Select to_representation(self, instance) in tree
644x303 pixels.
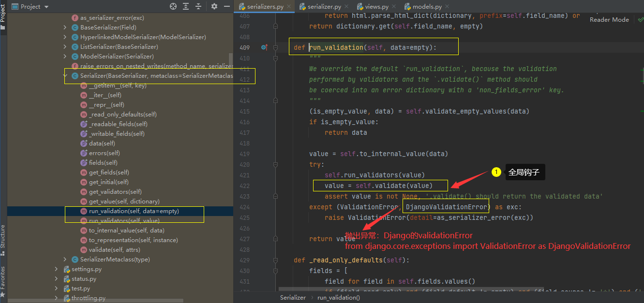(x=134, y=240)
